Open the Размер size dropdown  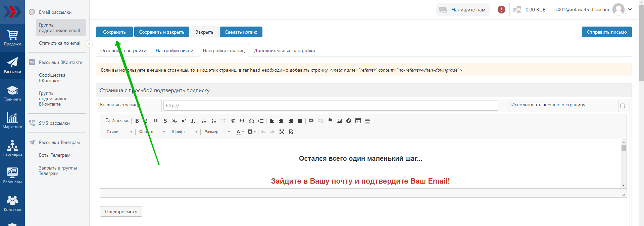[217, 132]
